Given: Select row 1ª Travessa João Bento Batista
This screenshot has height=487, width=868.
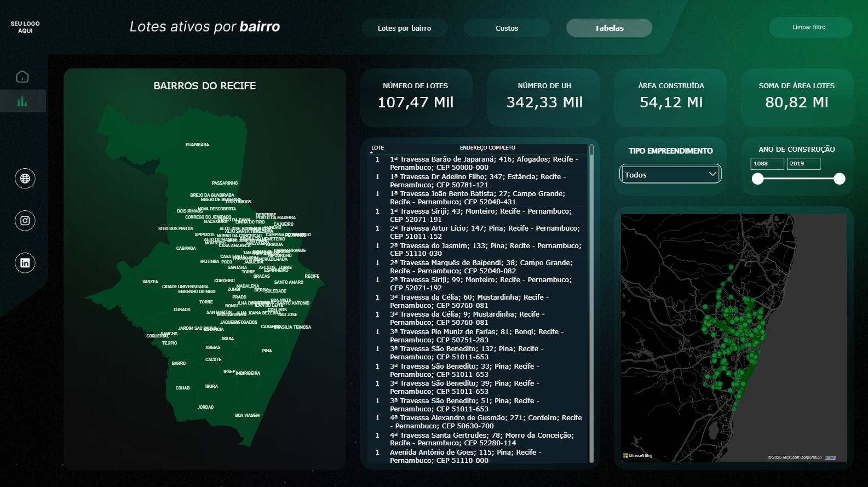Looking at the screenshot, I should [x=478, y=198].
